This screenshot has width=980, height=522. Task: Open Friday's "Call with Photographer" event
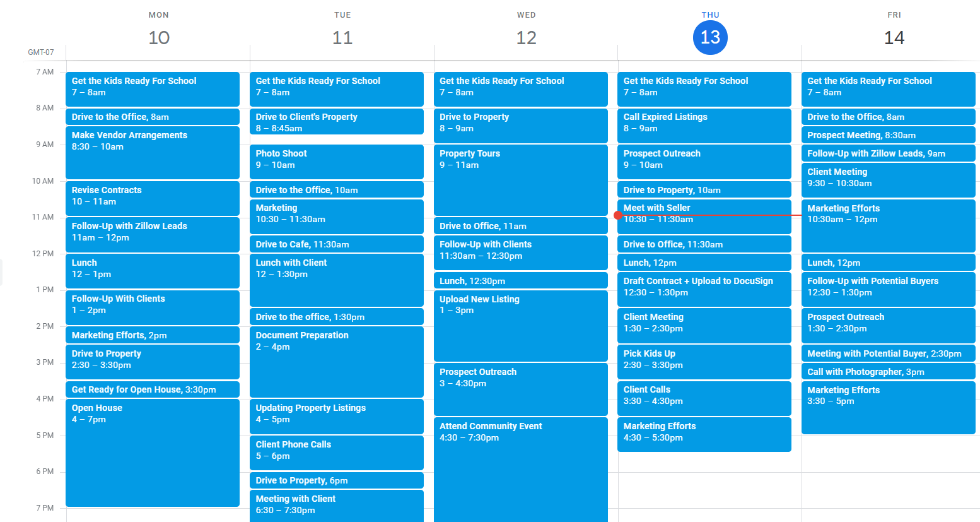point(888,371)
